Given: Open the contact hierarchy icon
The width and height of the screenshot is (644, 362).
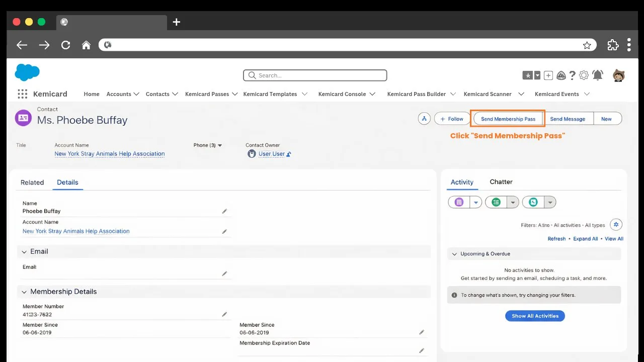Looking at the screenshot, I should (424, 119).
